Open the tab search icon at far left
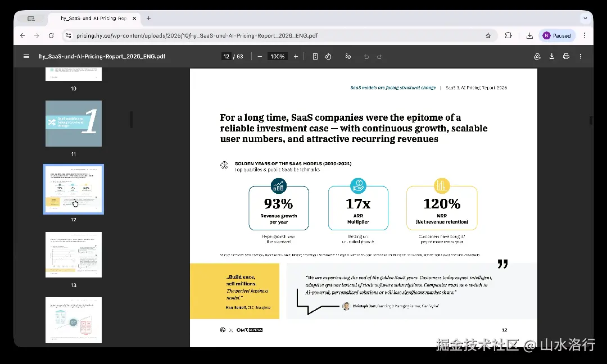Screen dimensions: 607x364 [x=31, y=19]
